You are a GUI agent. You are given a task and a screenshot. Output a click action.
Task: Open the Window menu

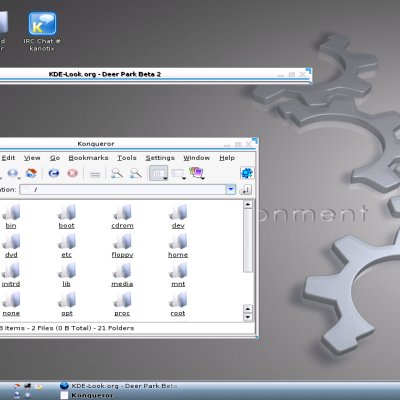(197, 158)
